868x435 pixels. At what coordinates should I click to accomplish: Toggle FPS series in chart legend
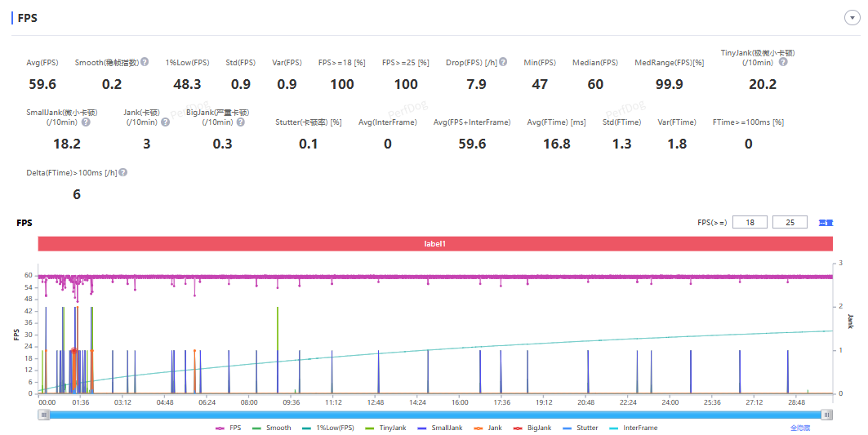pos(228,428)
